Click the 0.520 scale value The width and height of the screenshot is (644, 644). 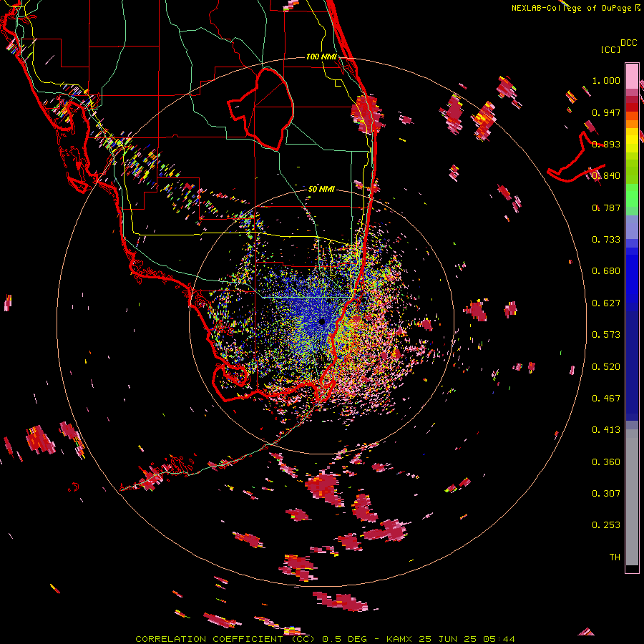606,367
